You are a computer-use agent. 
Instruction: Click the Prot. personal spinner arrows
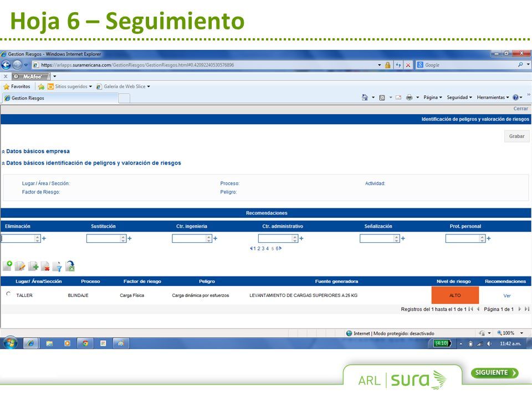point(482,238)
